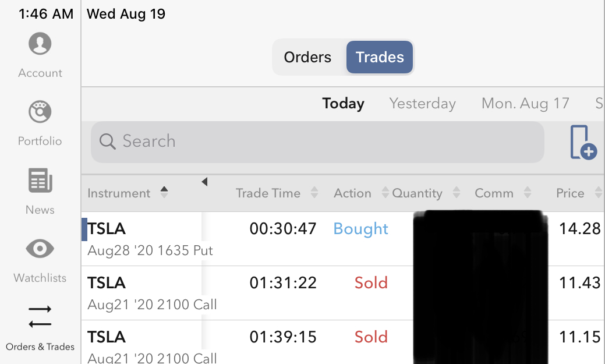Open Orders & Trades arrows icon
Viewport: 605px width, 364px height.
[x=40, y=317]
